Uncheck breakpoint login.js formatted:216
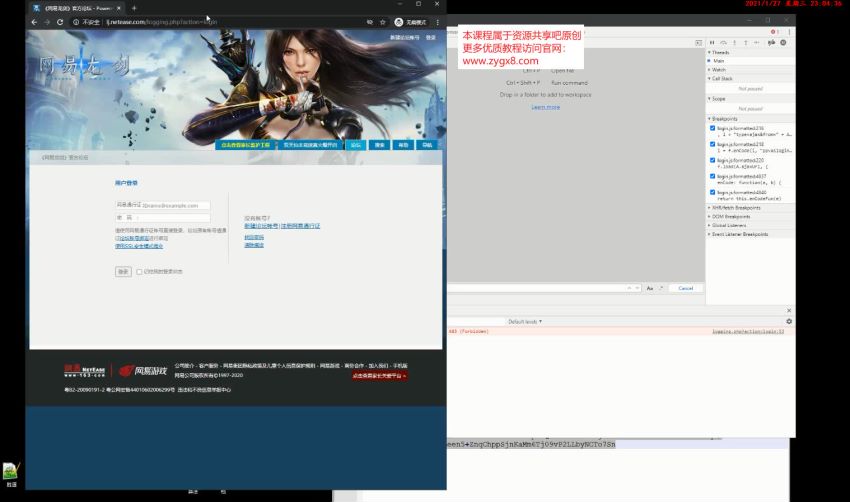850x502 pixels. tap(712, 128)
